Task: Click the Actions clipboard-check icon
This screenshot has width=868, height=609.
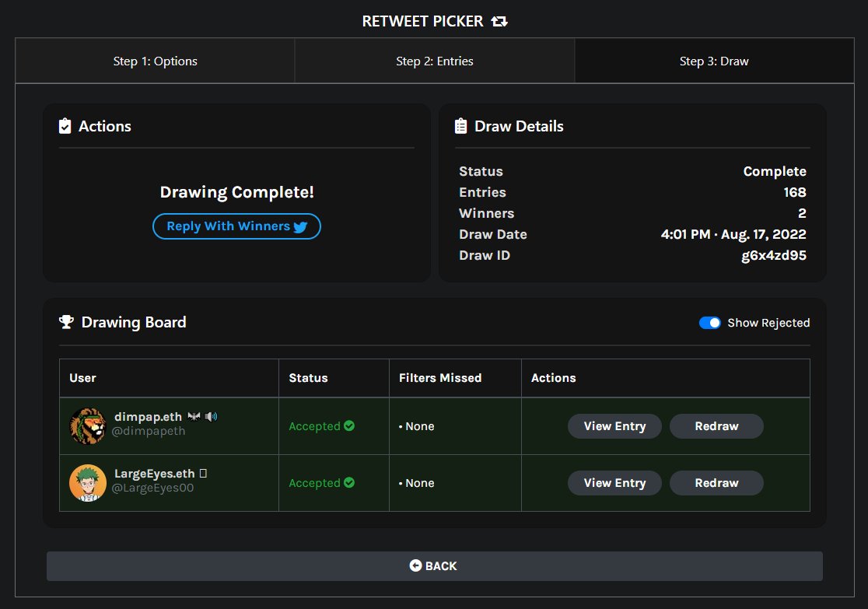Action: pyautogui.click(x=65, y=126)
